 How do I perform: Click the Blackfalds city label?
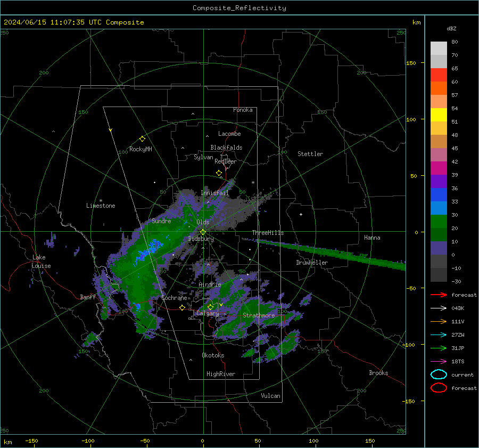pos(226,148)
